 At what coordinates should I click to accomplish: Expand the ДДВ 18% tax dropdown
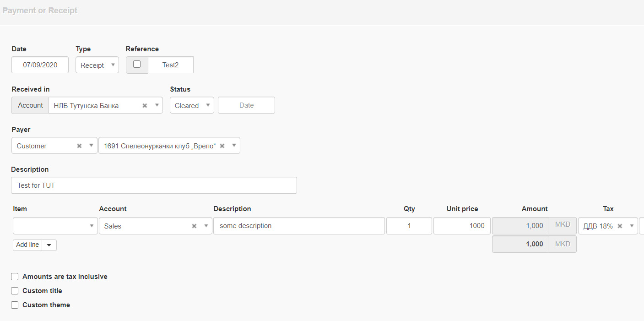pos(632,226)
